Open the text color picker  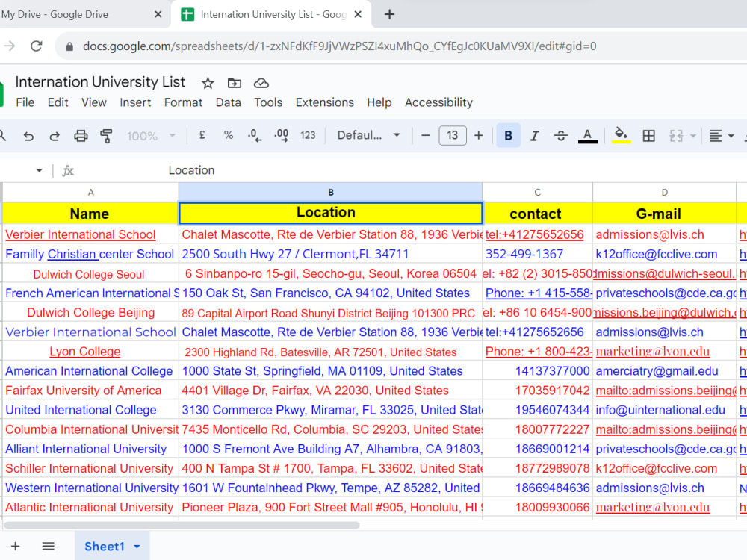[588, 135]
